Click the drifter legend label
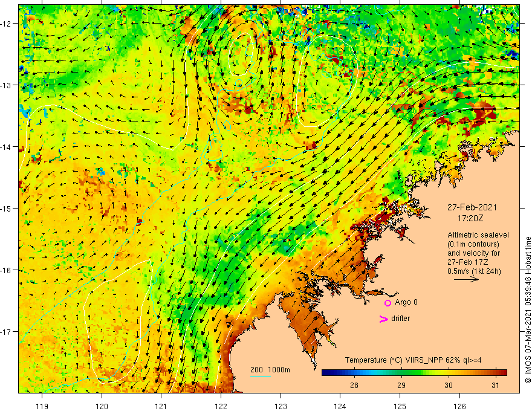532x411 pixels. (x=400, y=319)
